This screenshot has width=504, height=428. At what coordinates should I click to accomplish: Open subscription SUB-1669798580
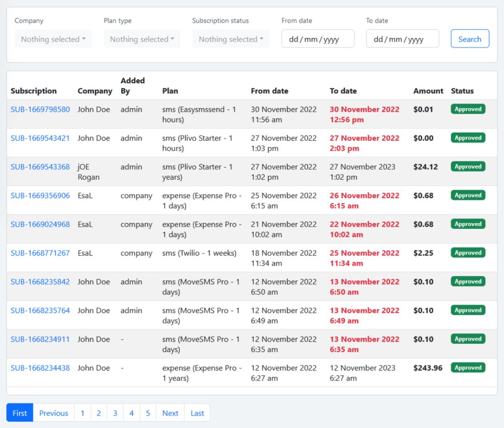point(40,109)
